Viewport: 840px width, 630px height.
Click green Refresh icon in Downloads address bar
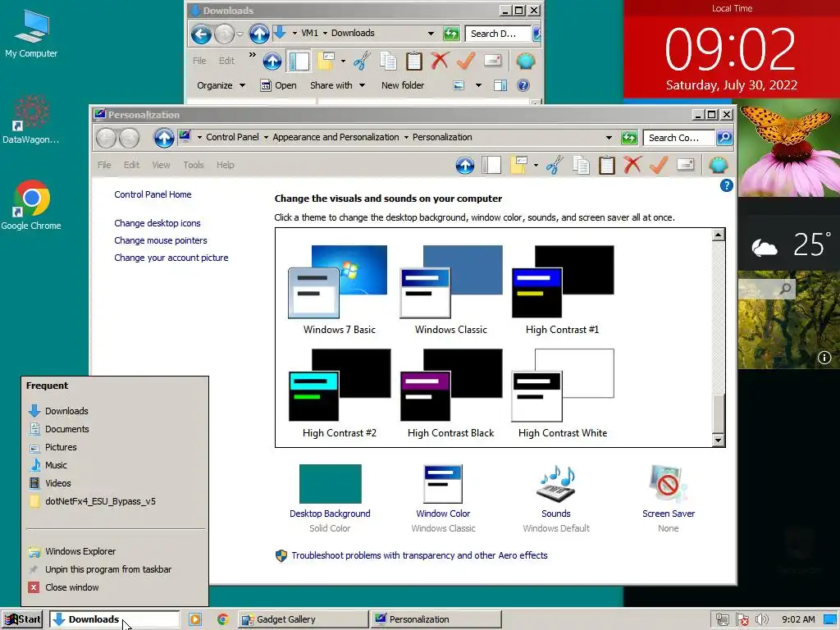coord(452,34)
